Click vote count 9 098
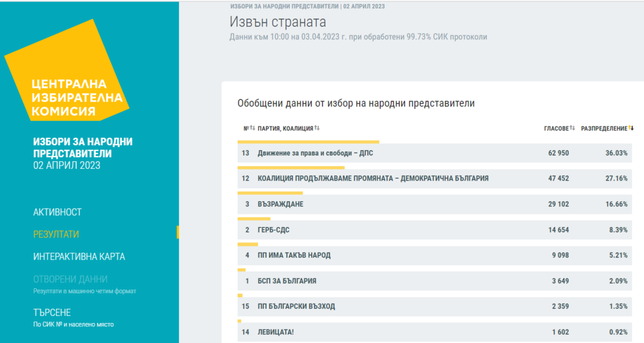 (x=560, y=255)
